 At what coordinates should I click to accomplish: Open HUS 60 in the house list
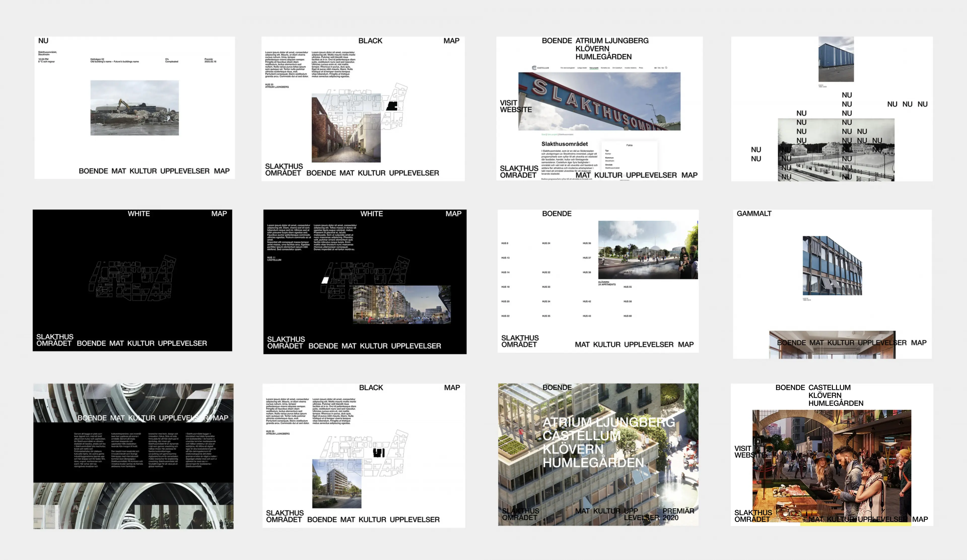coord(627,316)
